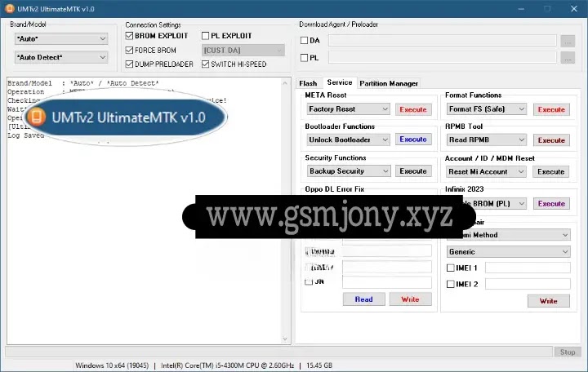Click the PL file path field

(443, 57)
